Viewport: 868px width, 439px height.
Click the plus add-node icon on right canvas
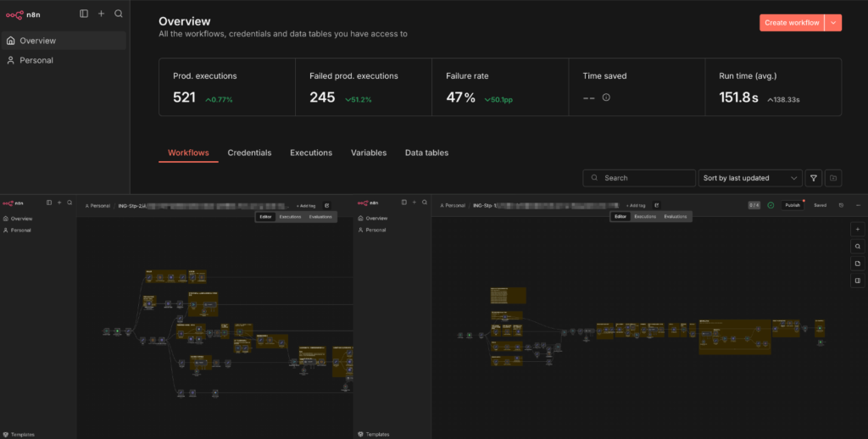[858, 229]
